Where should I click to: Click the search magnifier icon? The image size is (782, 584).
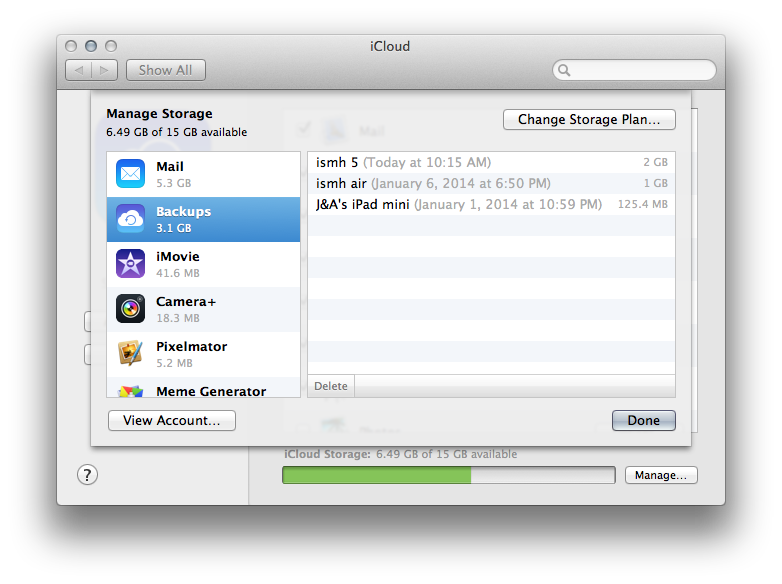point(564,70)
